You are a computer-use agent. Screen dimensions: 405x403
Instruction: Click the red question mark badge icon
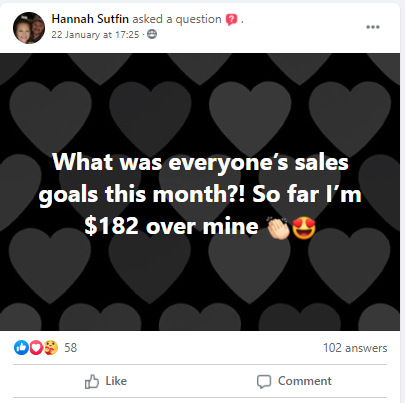pyautogui.click(x=231, y=20)
